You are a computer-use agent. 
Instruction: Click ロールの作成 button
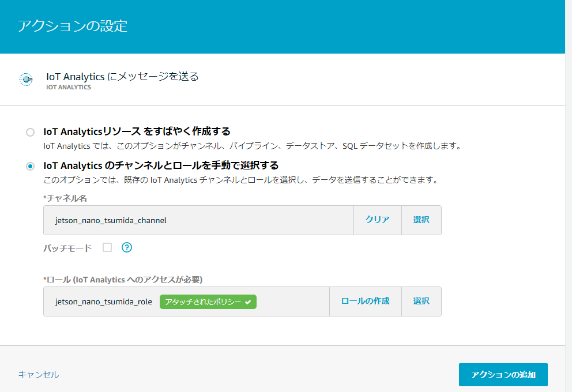pyautogui.click(x=366, y=301)
